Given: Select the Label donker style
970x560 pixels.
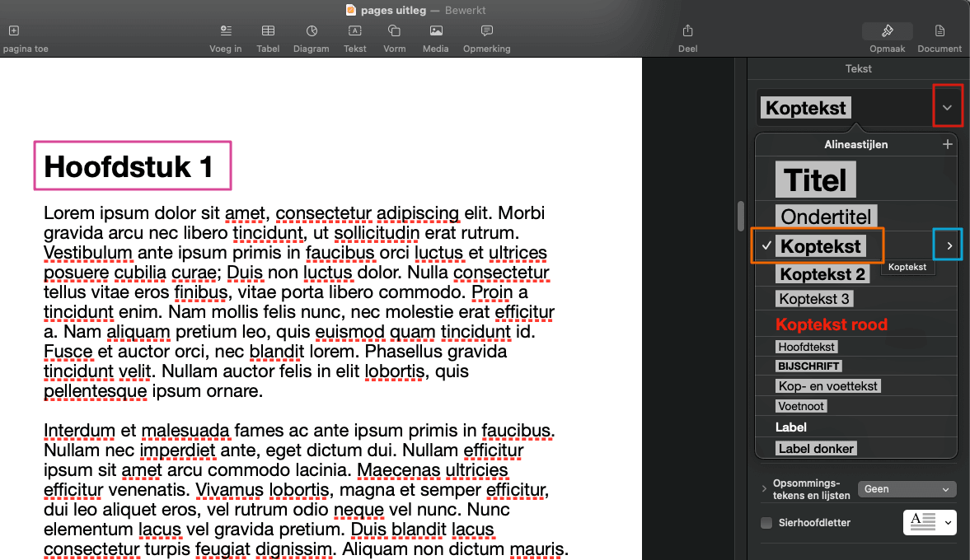Looking at the screenshot, I should [816, 449].
